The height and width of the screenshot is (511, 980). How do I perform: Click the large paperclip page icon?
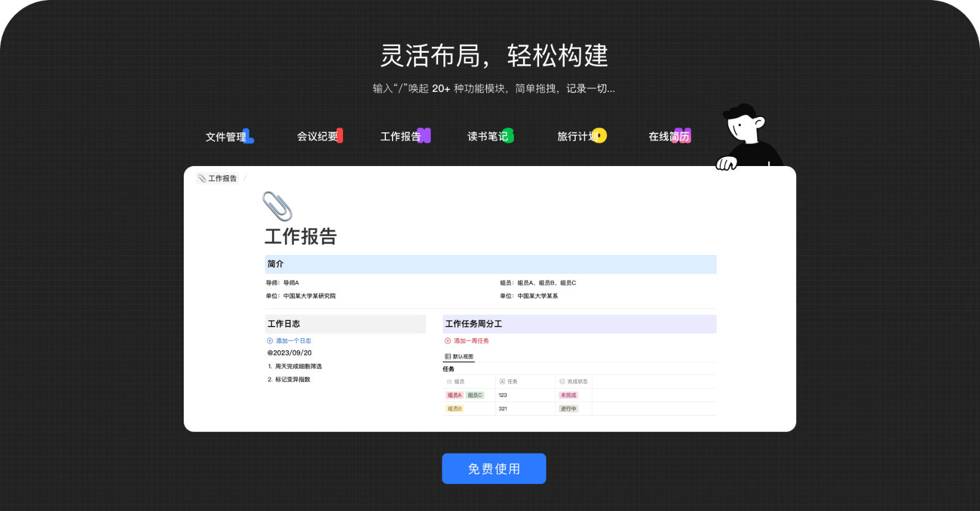277,206
